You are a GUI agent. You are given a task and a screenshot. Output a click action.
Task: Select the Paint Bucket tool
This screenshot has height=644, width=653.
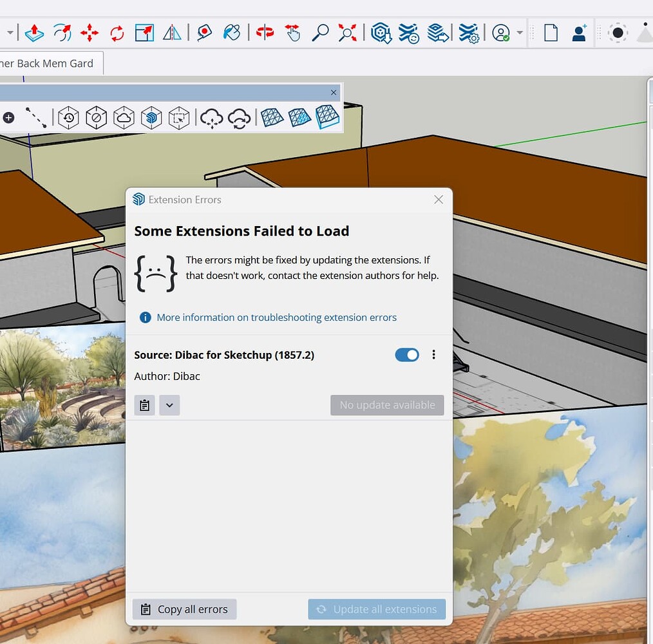pos(232,33)
